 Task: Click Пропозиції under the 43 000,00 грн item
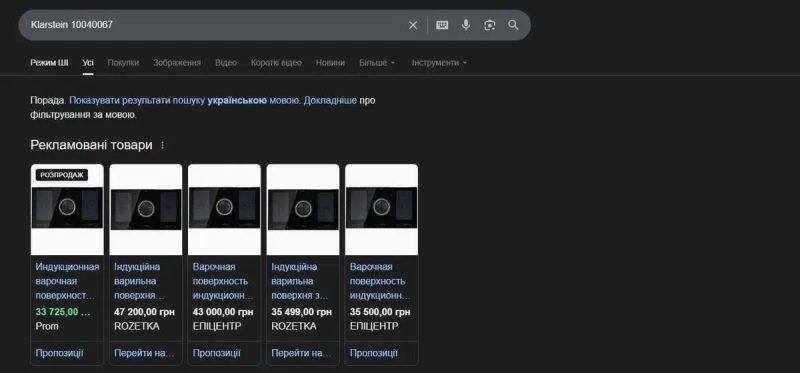click(x=216, y=353)
